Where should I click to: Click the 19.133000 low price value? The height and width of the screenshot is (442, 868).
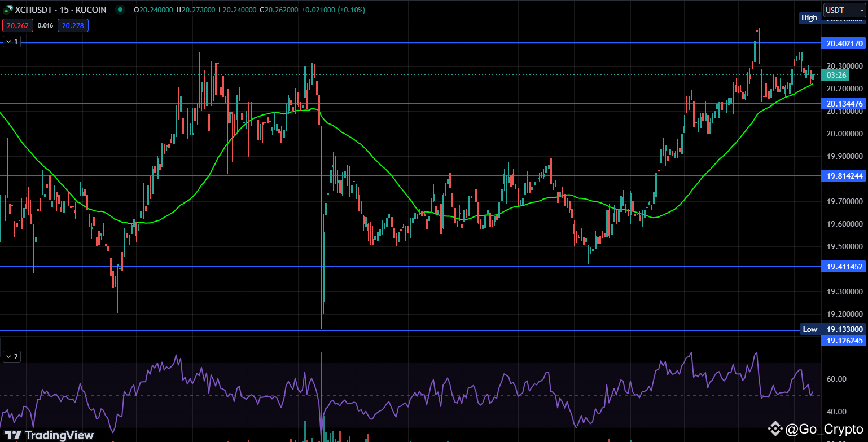click(844, 329)
